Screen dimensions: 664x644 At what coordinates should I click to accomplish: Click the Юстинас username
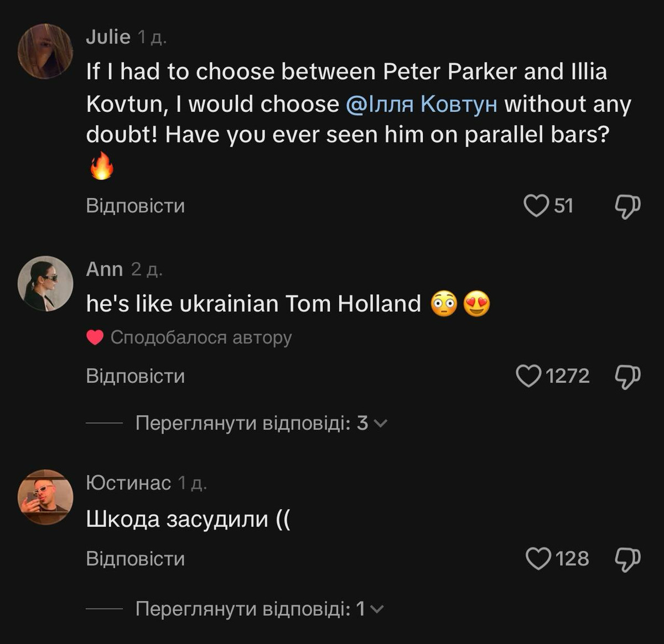point(128,483)
